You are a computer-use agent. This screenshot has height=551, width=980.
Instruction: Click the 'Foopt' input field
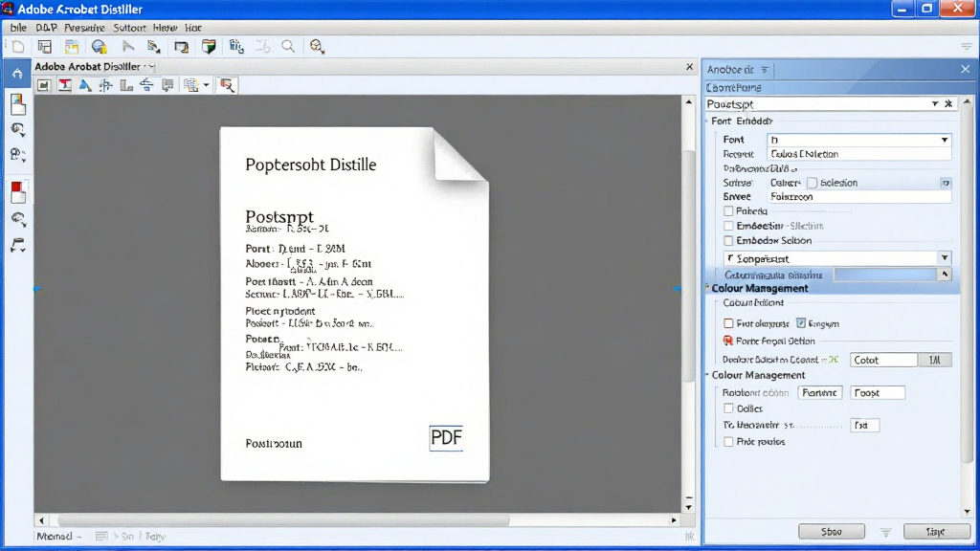click(x=878, y=393)
